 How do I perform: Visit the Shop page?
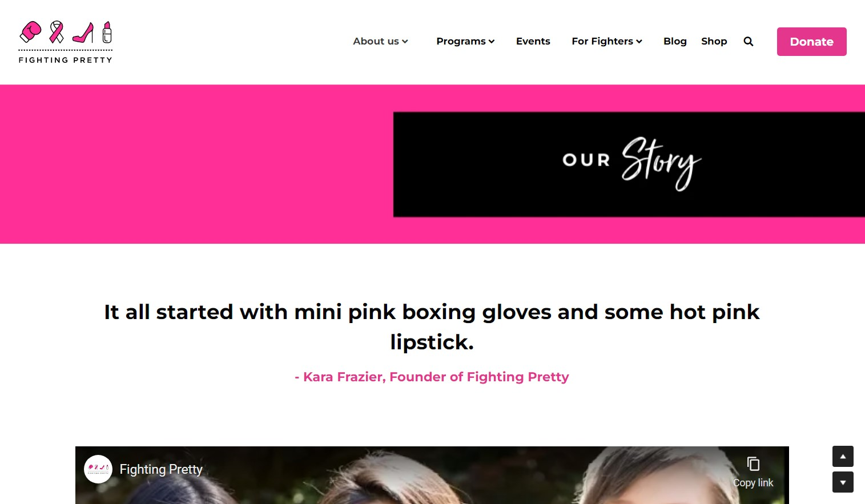click(x=714, y=41)
